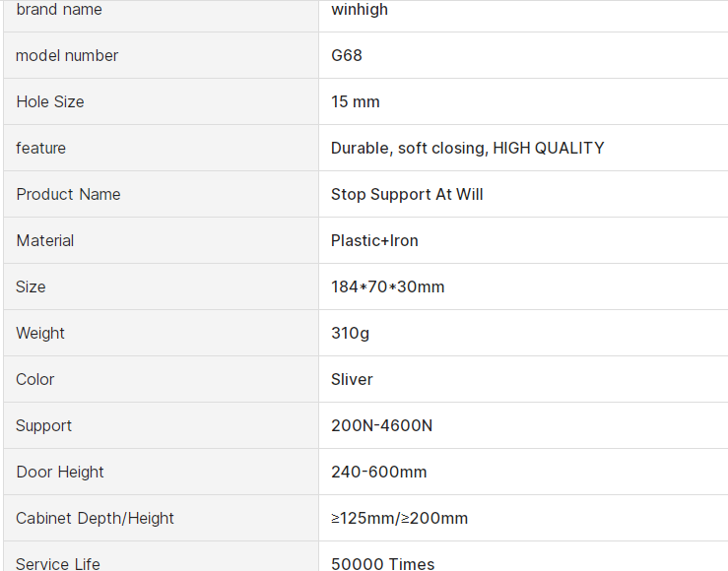This screenshot has width=728, height=571.
Task: Click the '15 mm' hole size value
Action: pyautogui.click(x=356, y=102)
